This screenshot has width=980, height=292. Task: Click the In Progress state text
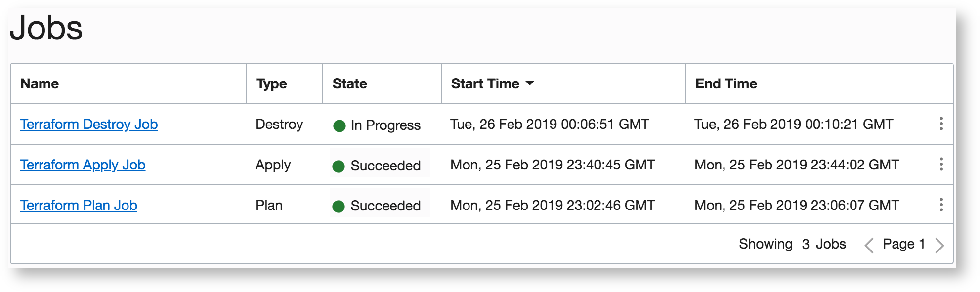[x=385, y=125]
